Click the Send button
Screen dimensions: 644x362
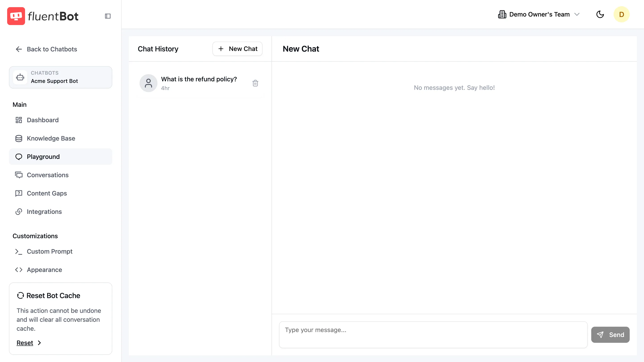click(610, 335)
